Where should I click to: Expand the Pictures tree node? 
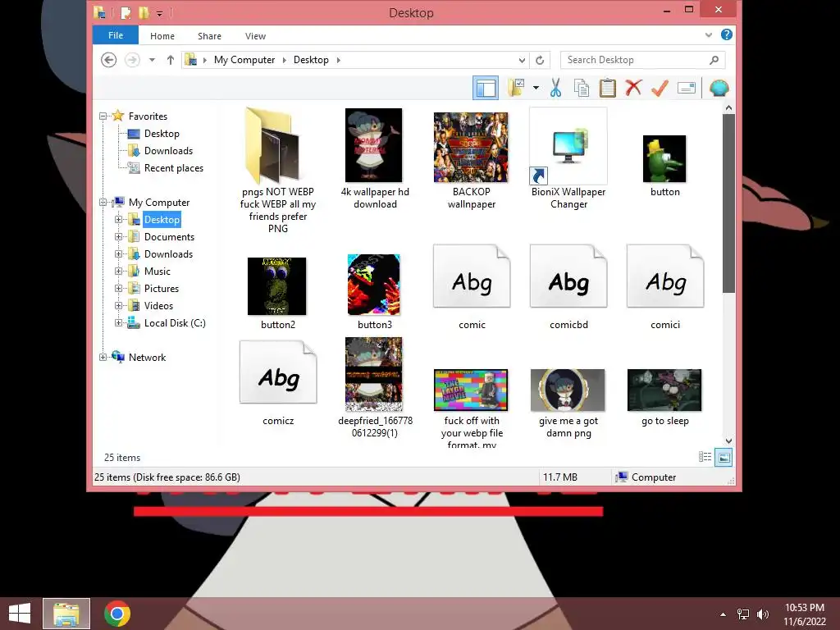point(118,288)
